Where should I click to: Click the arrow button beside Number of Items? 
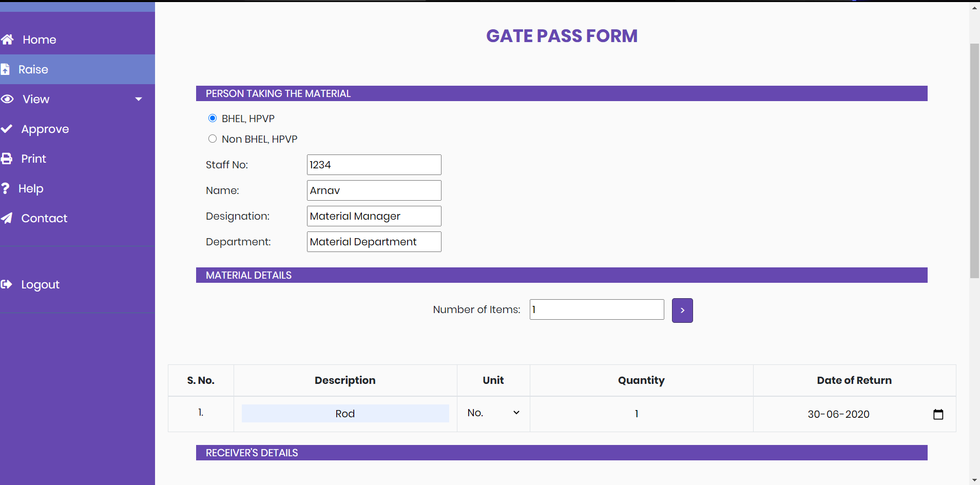[x=682, y=310]
